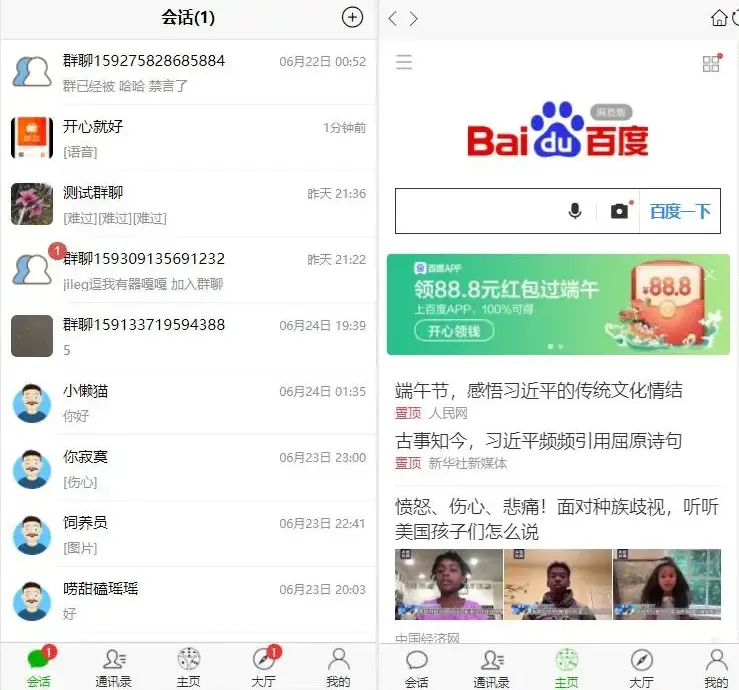This screenshot has width=739, height=690.
Task: Open chat named 小懒猫
Action: tap(189, 402)
